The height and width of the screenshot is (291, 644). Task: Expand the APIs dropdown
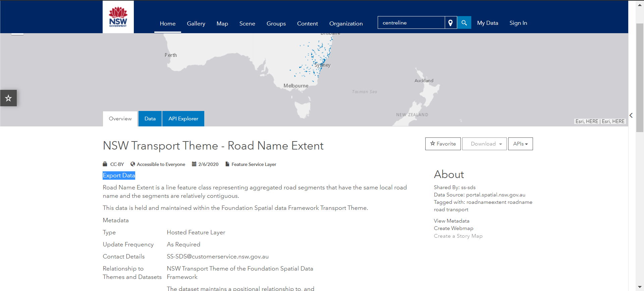click(x=520, y=144)
